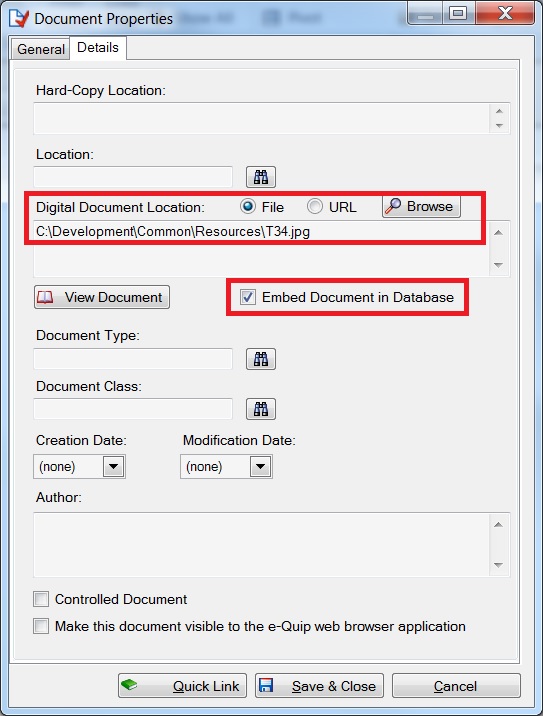Viewport: 543px width, 716px height.
Task: Select the URL radio button
Action: click(x=315, y=207)
